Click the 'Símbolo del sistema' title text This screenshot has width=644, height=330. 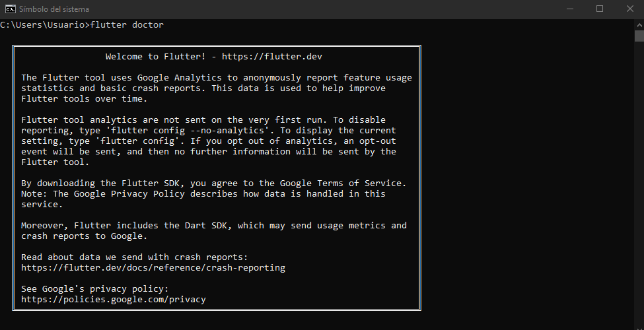[x=54, y=9]
